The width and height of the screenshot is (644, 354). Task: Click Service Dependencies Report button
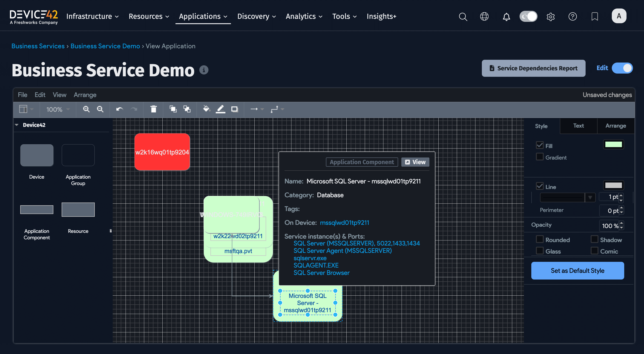pyautogui.click(x=533, y=68)
